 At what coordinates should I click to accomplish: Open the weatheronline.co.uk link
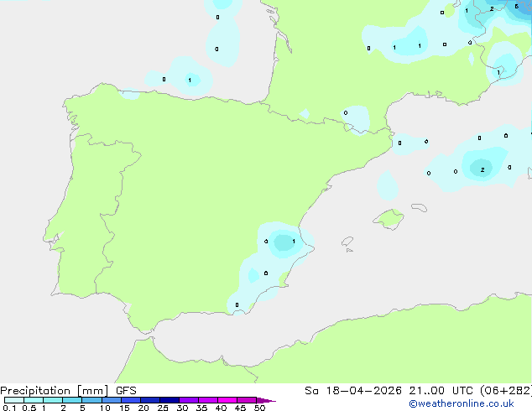462,403
